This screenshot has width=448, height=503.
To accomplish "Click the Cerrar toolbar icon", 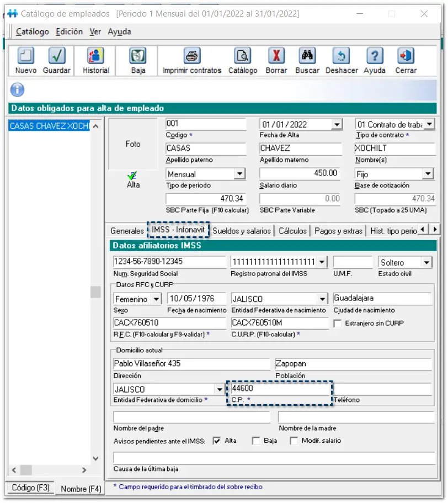I will click(x=406, y=56).
